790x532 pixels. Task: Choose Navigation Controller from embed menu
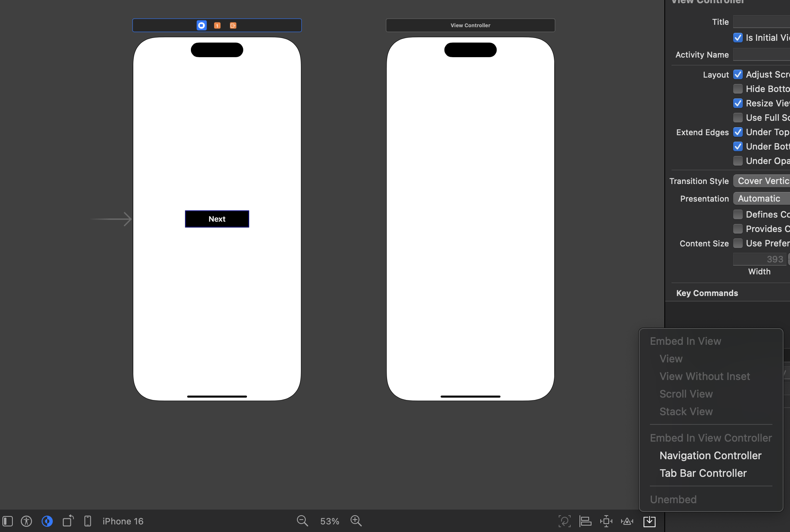coord(710,456)
